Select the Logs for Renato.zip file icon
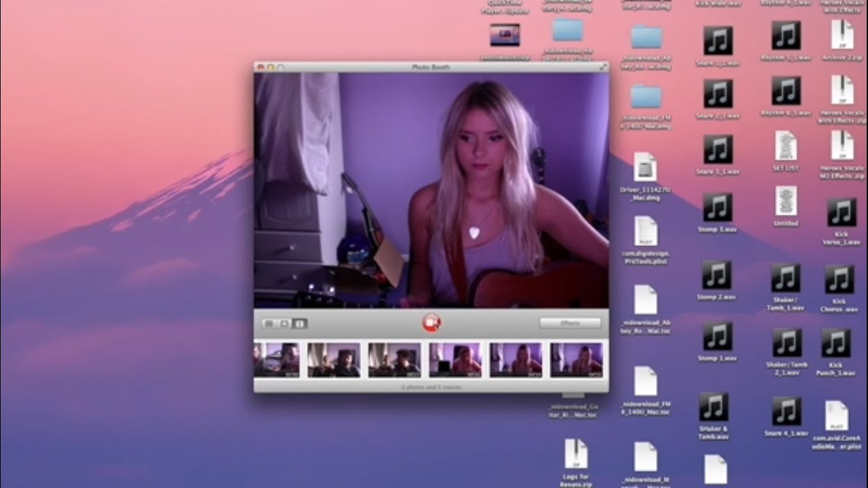Viewport: 868px width, 488px height. (576, 453)
